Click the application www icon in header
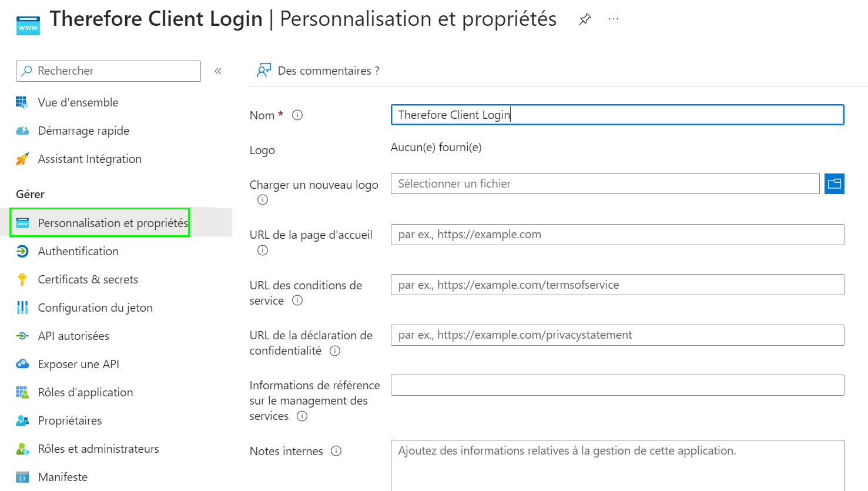Image resolution: width=868 pixels, height=491 pixels. click(28, 26)
